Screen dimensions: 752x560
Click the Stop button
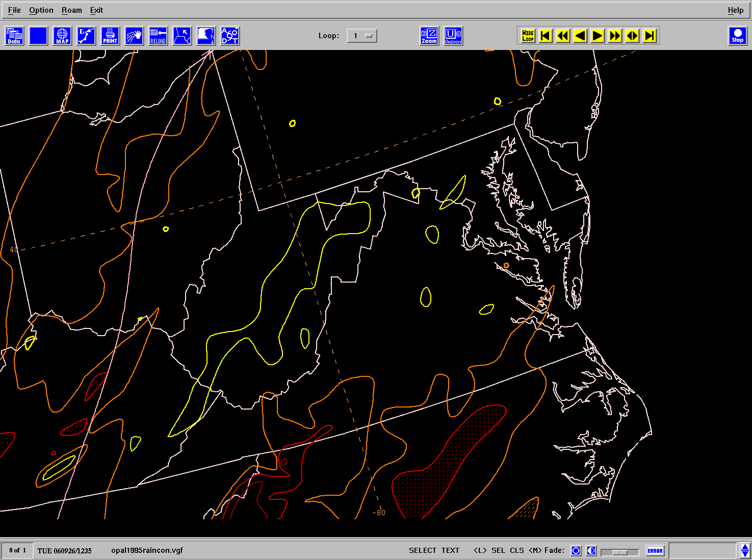coord(738,36)
